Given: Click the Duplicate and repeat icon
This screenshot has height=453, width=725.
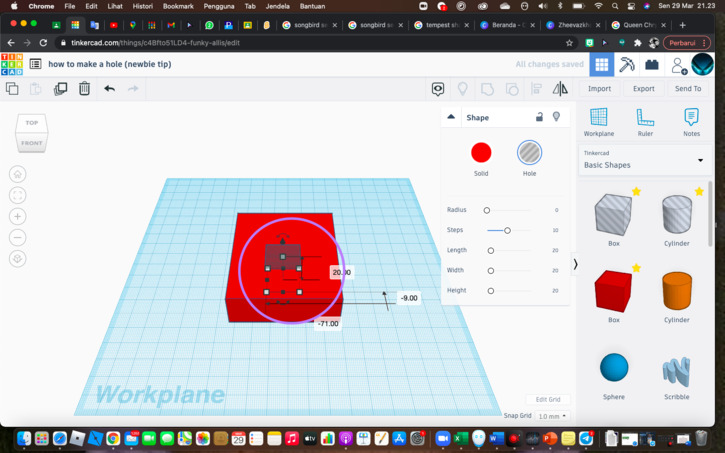Looking at the screenshot, I should pyautogui.click(x=61, y=88).
